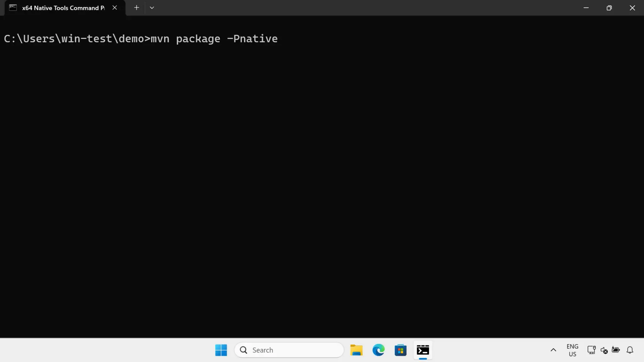Show hidden system tray icons
644x362 pixels.
coord(553,350)
